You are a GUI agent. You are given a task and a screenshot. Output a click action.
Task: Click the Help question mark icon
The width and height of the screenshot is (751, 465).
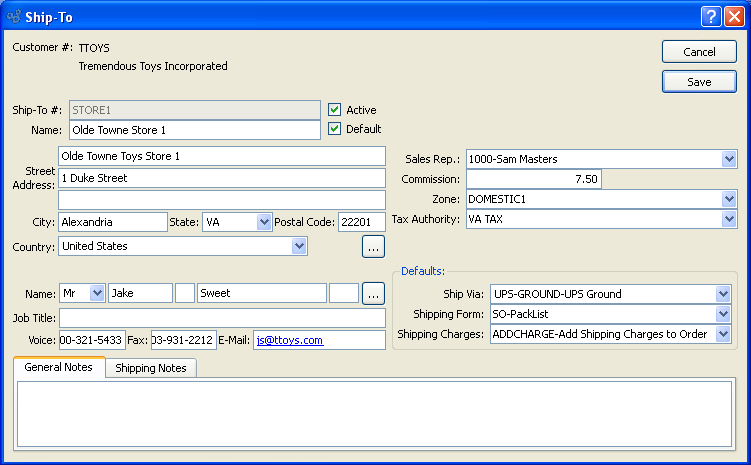[x=710, y=17]
